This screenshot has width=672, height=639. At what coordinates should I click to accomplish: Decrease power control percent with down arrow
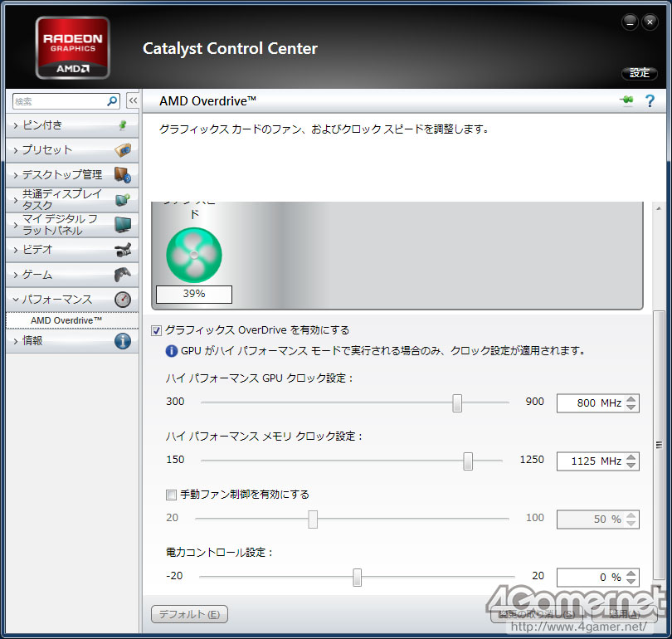(x=631, y=582)
